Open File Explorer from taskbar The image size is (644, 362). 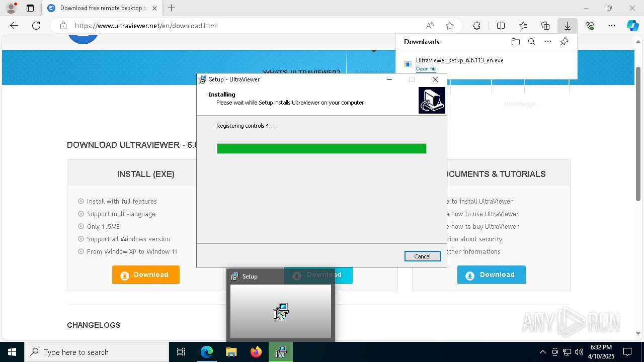231,352
